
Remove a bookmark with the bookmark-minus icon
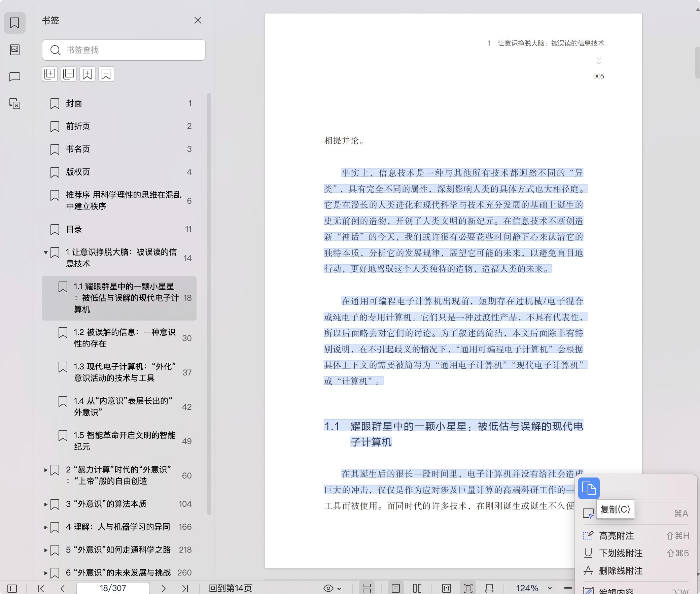[x=106, y=74]
